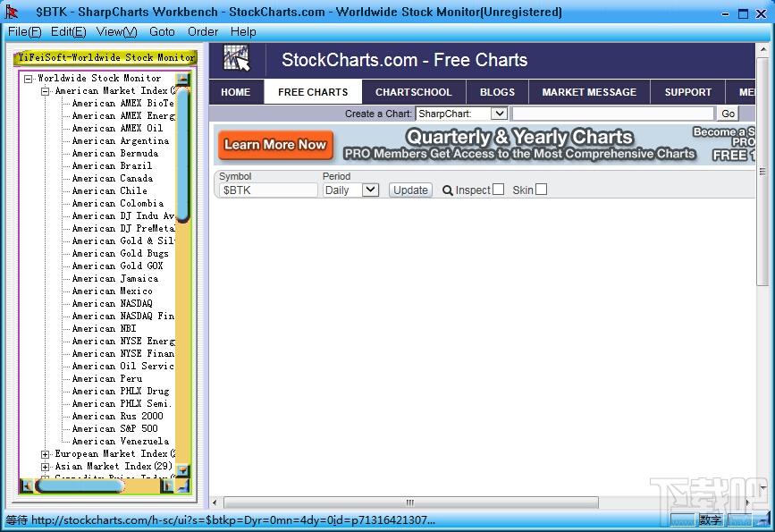Expand the European Market Index node
Screen dimensions: 775x532
tap(46, 454)
